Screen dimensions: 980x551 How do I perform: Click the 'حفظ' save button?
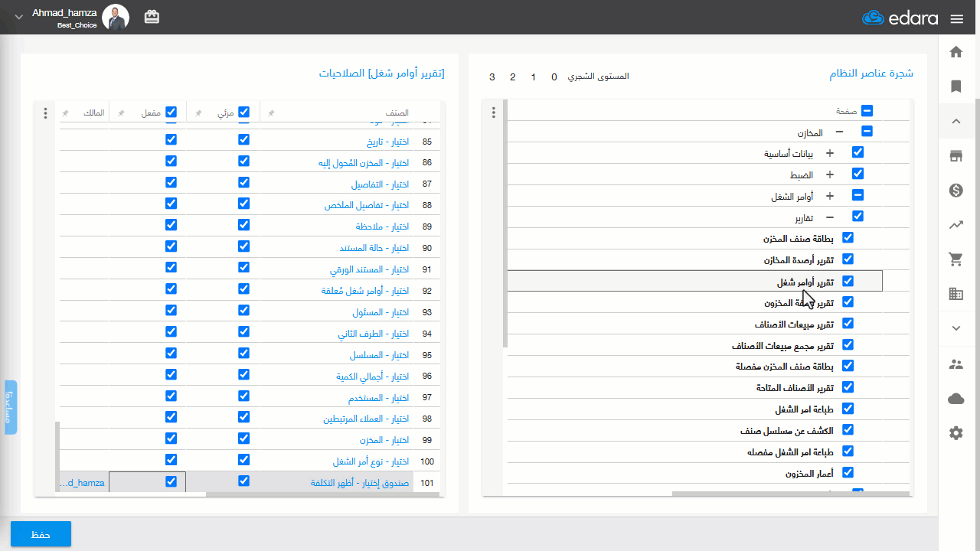coord(41,534)
